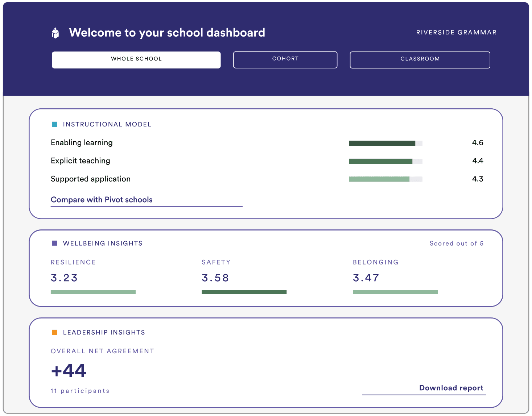This screenshot has height=416, width=532.
Task: Switch to the Cohort tab
Action: click(285, 60)
